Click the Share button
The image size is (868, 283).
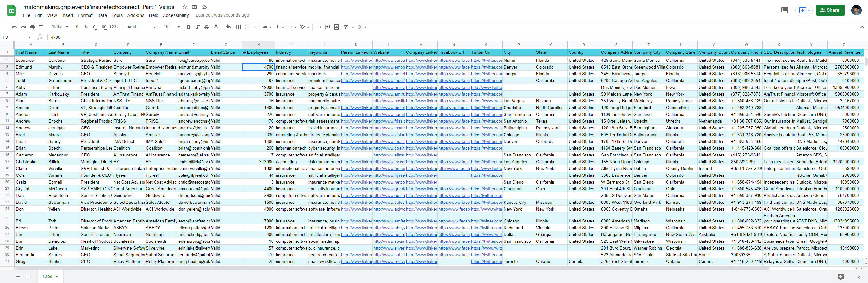point(830,10)
